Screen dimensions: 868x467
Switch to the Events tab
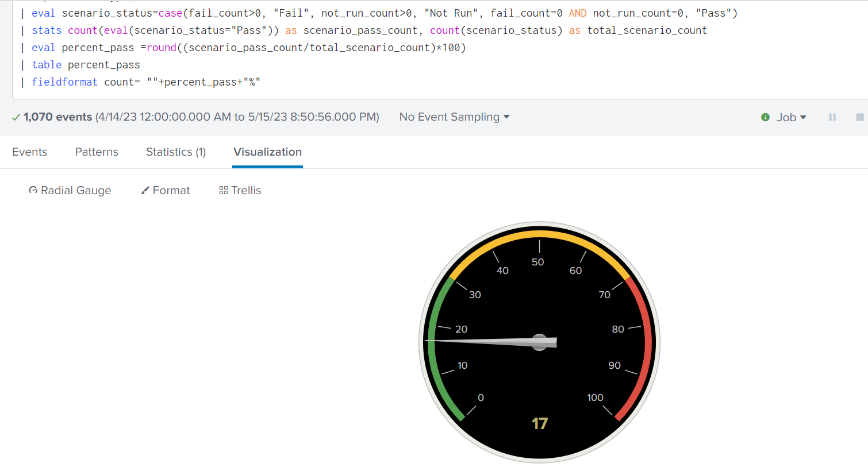point(29,152)
